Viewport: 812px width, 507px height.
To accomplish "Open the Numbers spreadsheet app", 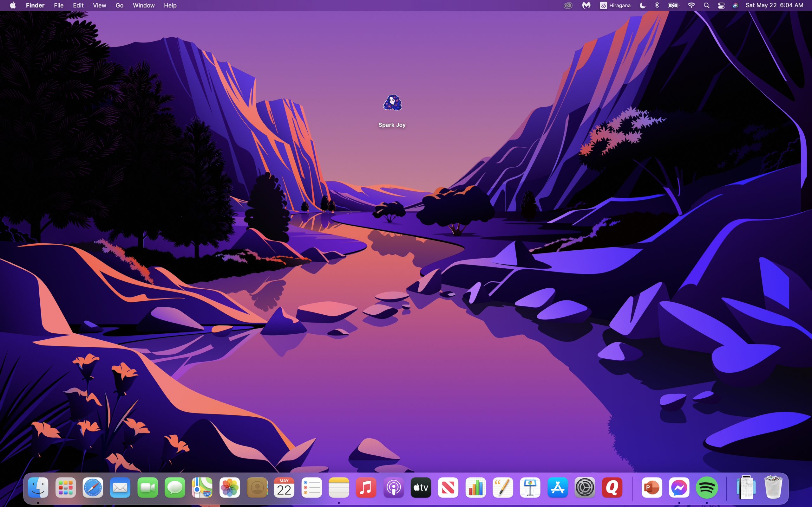I will (x=475, y=488).
